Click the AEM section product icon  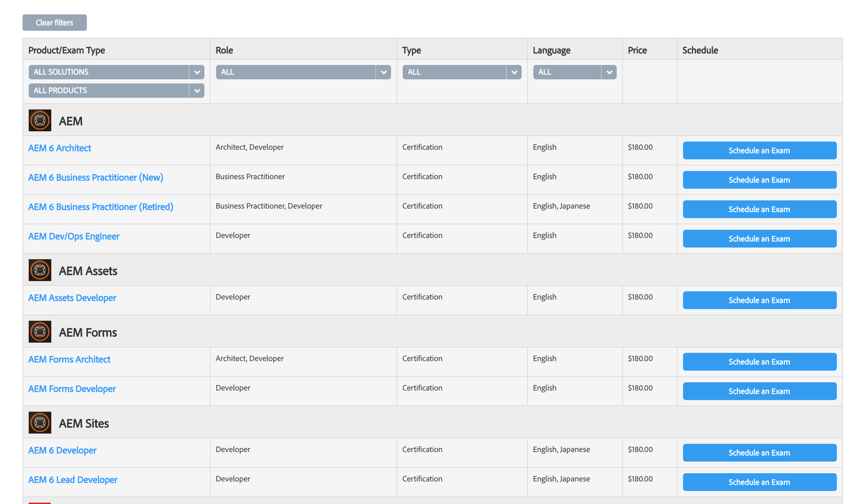click(x=40, y=120)
